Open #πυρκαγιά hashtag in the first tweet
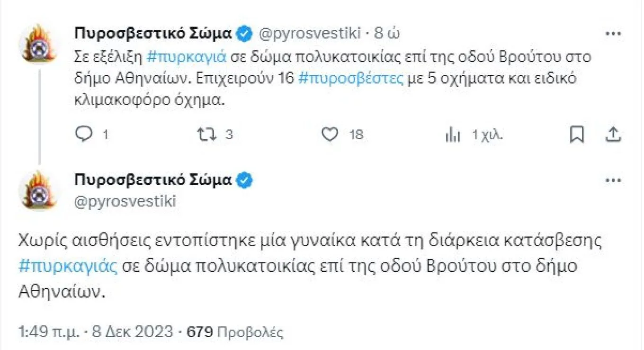 [187, 56]
